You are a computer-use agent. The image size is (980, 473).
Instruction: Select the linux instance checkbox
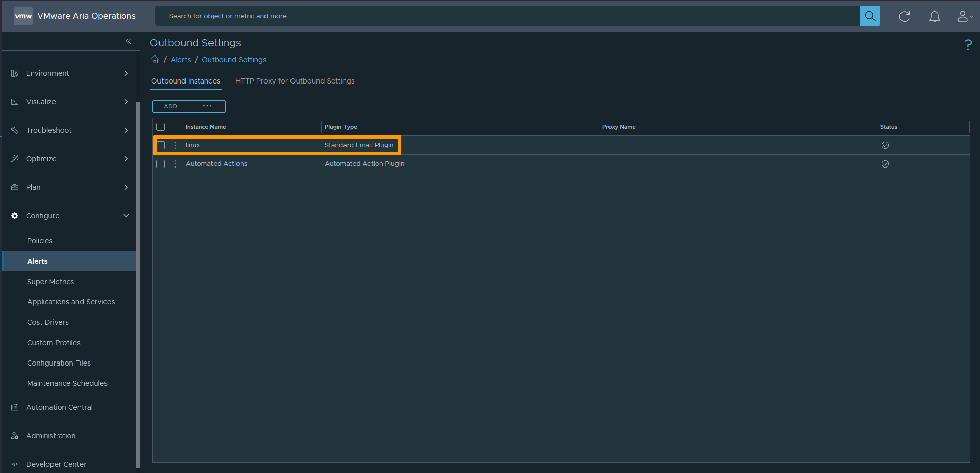(x=161, y=145)
